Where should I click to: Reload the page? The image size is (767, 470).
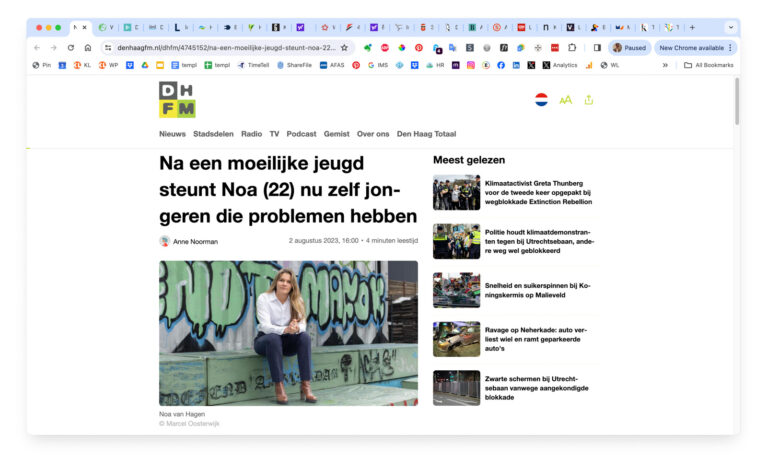(x=70, y=47)
